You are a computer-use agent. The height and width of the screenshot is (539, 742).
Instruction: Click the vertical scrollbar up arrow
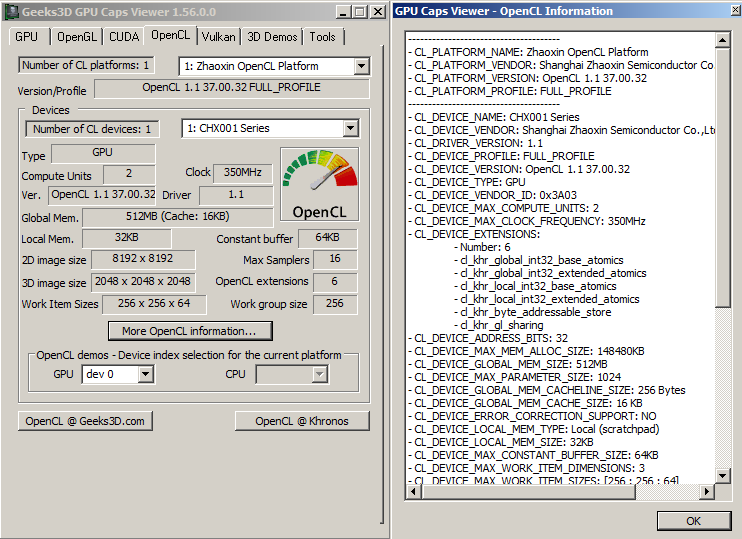click(x=722, y=40)
